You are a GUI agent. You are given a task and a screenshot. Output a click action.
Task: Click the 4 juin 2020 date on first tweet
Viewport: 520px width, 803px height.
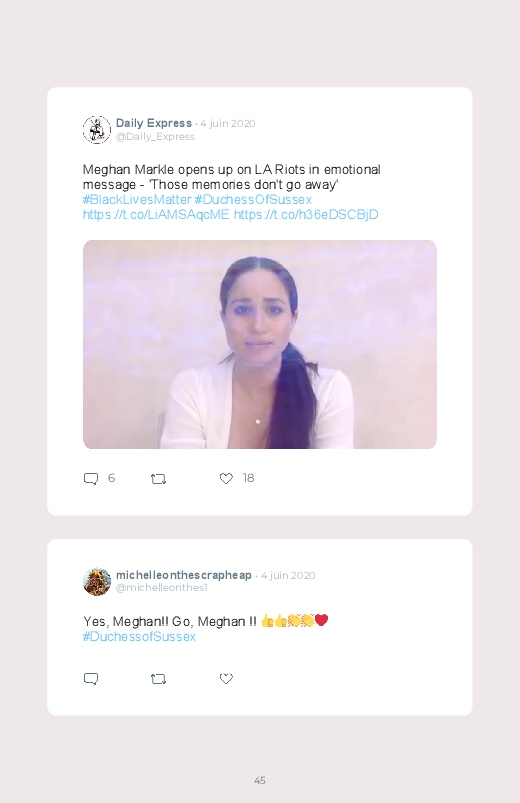tap(227, 123)
